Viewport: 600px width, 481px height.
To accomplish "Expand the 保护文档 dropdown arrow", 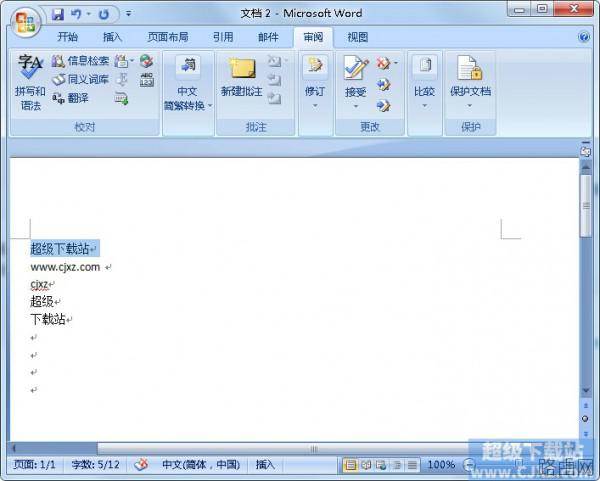I will tap(470, 106).
